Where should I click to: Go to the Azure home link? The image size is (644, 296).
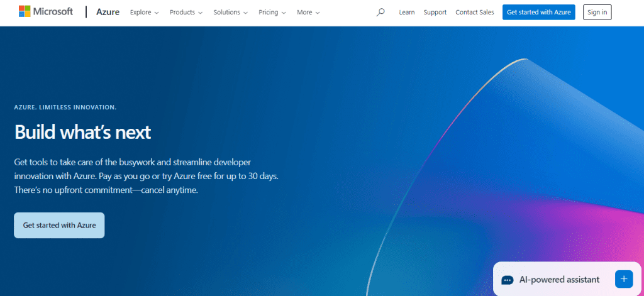click(108, 13)
